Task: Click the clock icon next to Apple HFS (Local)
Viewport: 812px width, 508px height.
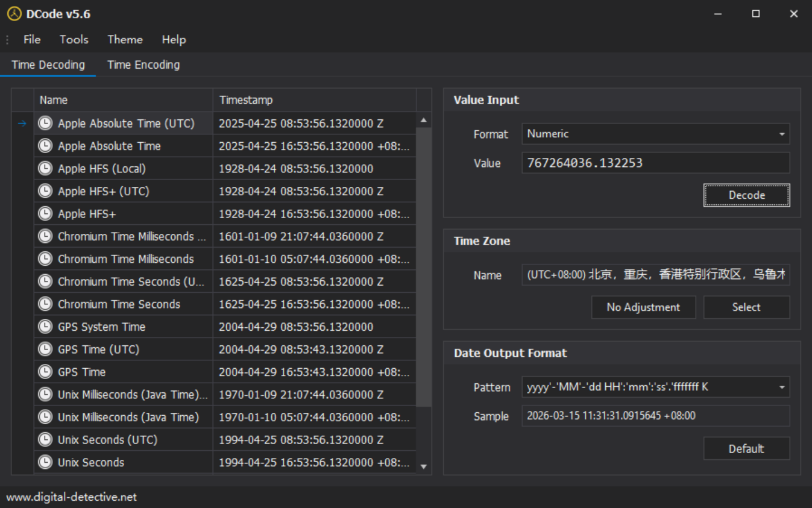Action: (x=45, y=169)
